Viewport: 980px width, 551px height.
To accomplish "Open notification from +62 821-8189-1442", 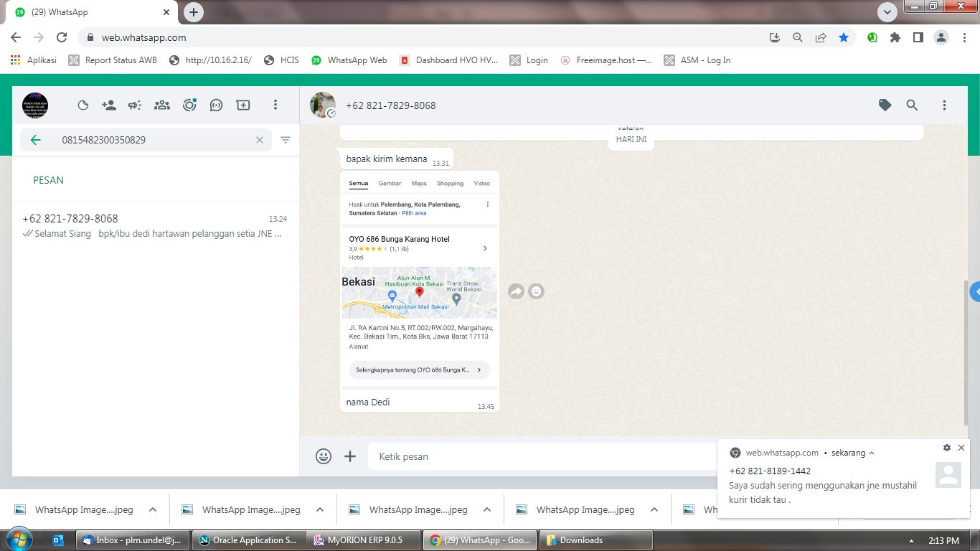I will [845, 479].
